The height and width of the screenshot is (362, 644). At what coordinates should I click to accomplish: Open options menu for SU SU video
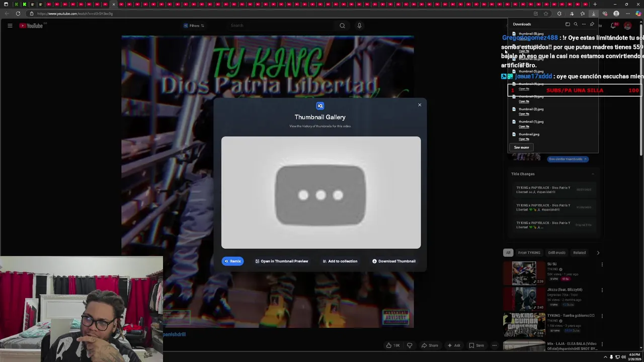tap(602, 264)
